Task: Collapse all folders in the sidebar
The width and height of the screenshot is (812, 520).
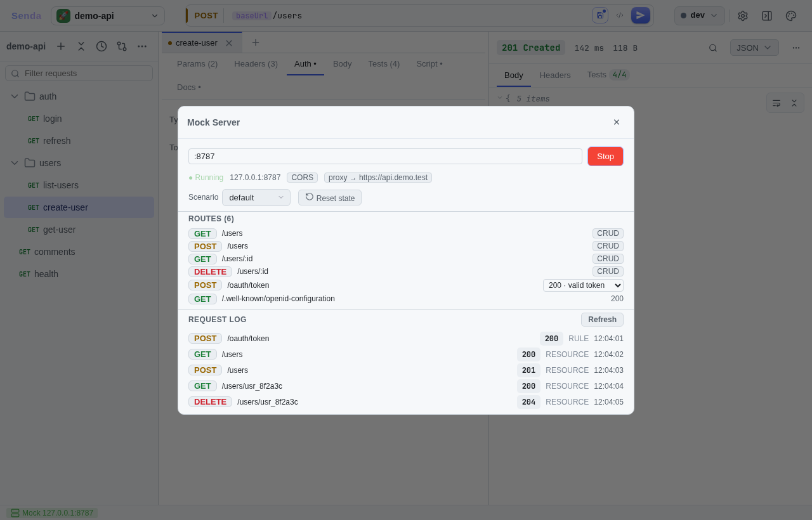Action: 81,46
